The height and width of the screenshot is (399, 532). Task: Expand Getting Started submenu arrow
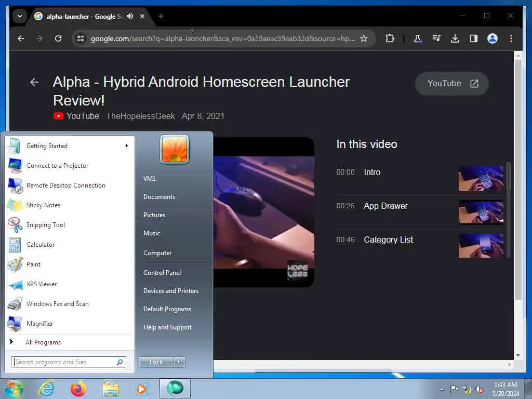(127, 146)
